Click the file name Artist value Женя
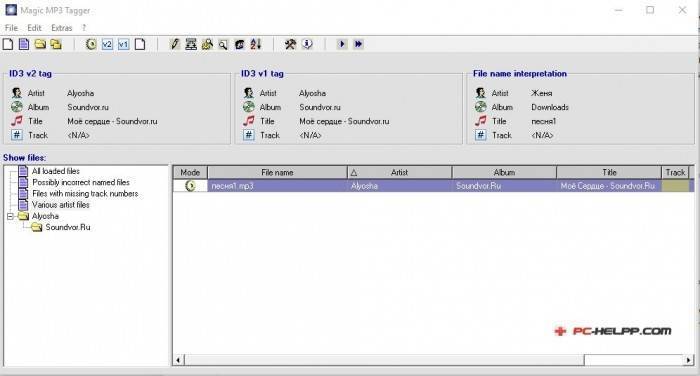 coord(542,93)
